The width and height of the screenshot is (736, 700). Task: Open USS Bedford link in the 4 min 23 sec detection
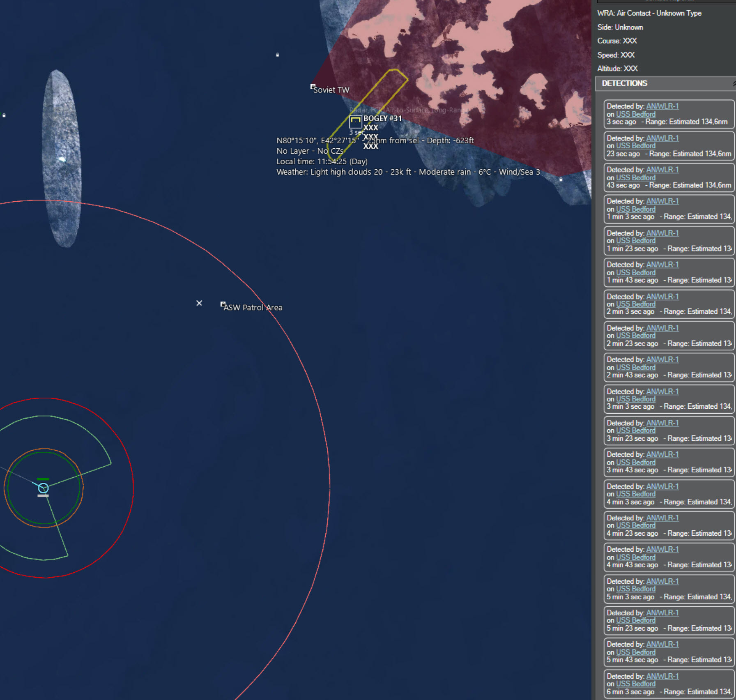[x=635, y=525]
